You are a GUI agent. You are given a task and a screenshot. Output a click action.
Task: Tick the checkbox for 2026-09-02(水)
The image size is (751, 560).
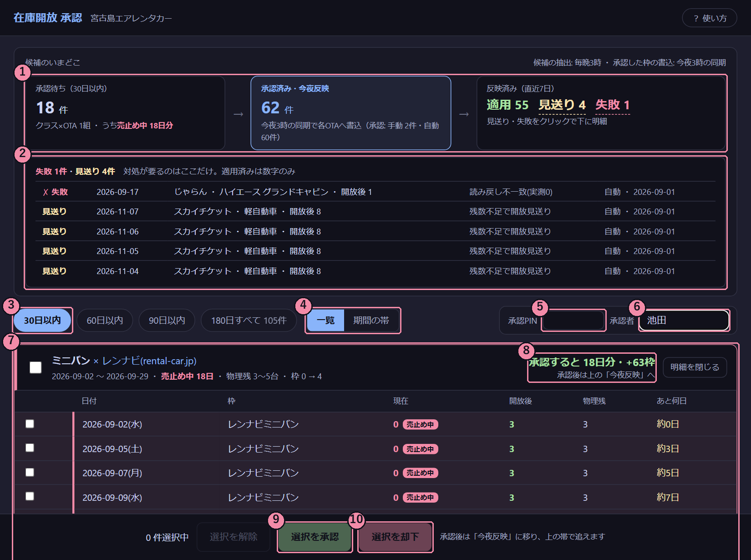(x=30, y=424)
